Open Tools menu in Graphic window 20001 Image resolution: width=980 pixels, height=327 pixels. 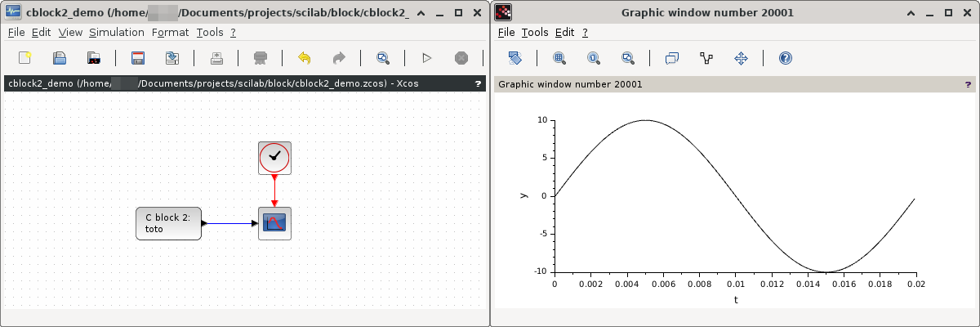pyautogui.click(x=535, y=32)
